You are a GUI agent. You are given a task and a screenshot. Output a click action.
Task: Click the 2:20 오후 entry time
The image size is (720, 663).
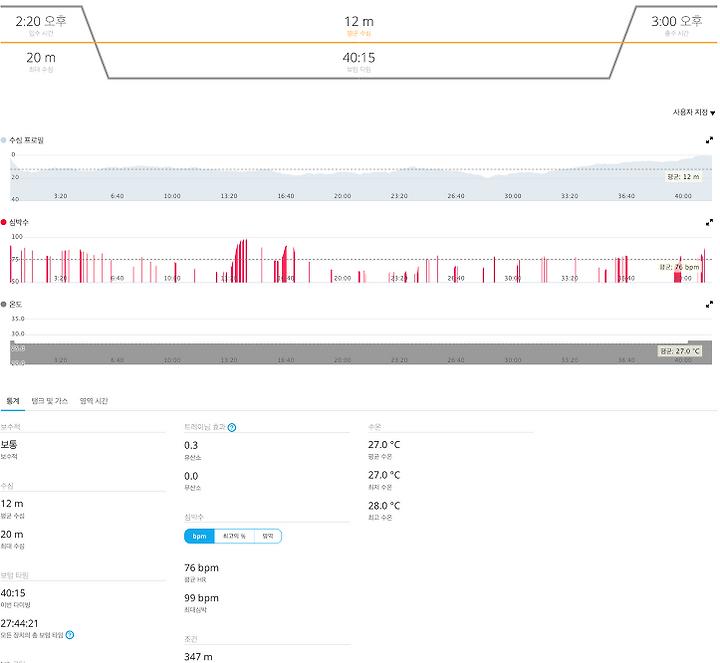[41, 21]
